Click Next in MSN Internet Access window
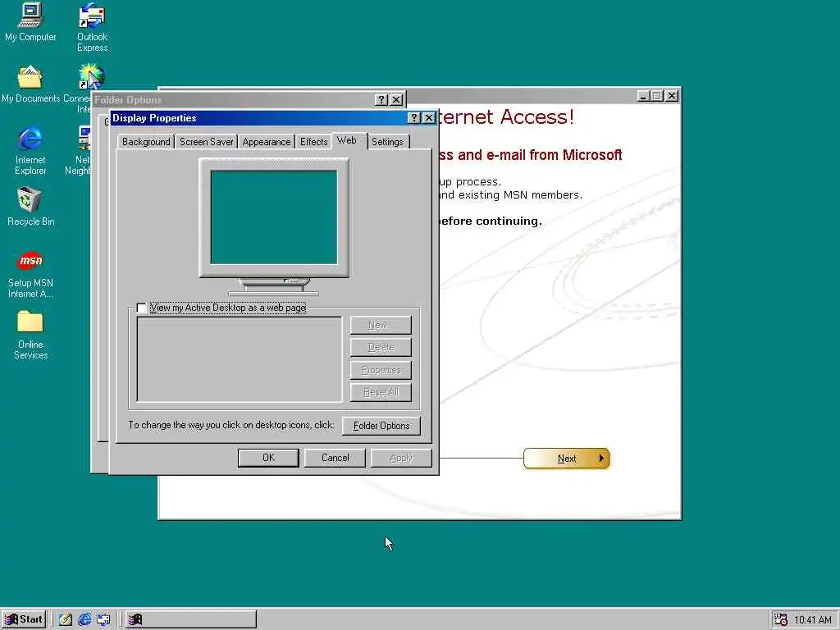 (566, 459)
